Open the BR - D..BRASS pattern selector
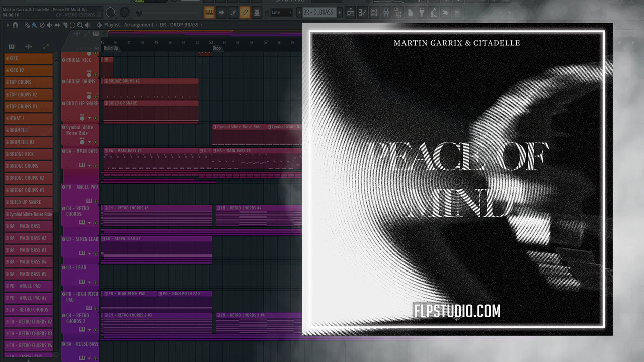This screenshot has height=362, width=644. tap(318, 12)
